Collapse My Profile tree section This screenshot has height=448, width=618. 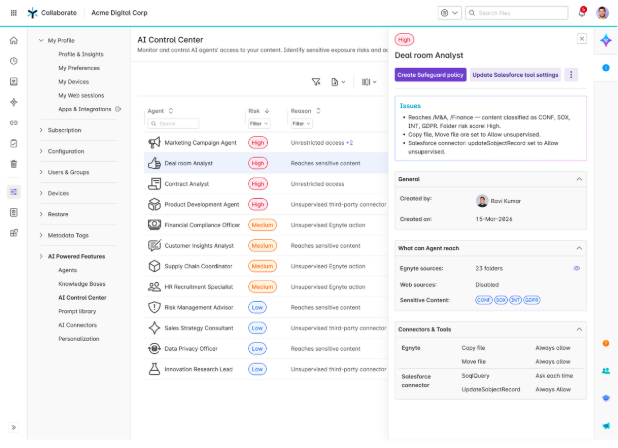coord(41,40)
